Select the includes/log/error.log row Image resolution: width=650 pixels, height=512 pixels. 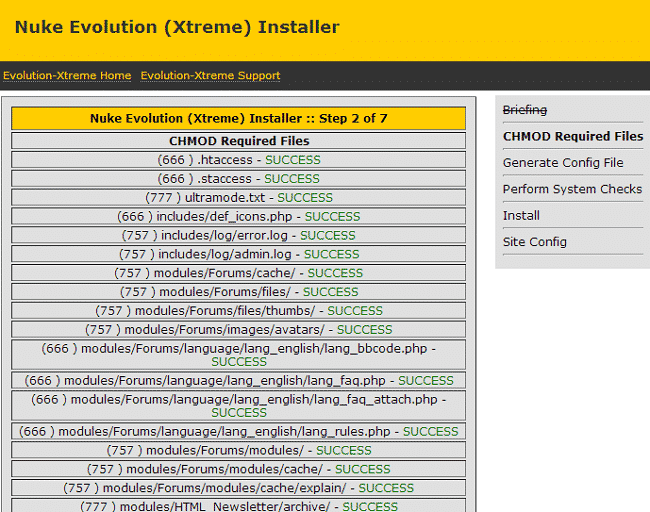[x=239, y=236]
